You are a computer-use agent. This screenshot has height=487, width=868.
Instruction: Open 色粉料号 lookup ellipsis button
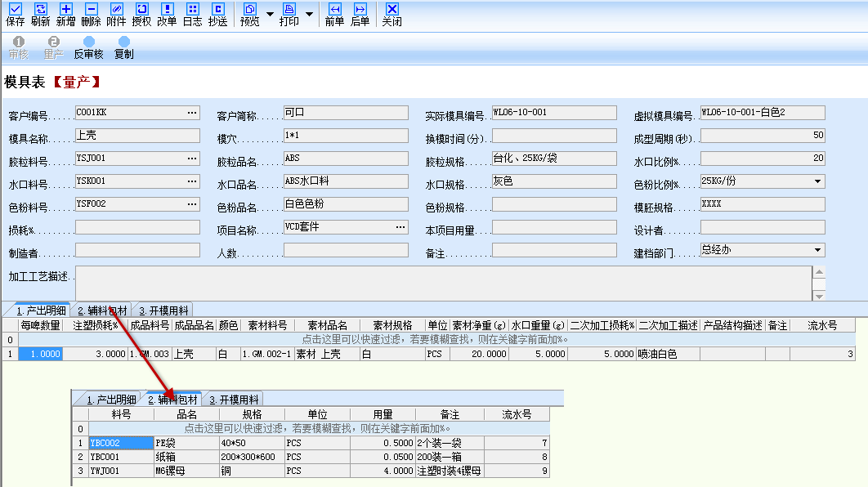[192, 204]
